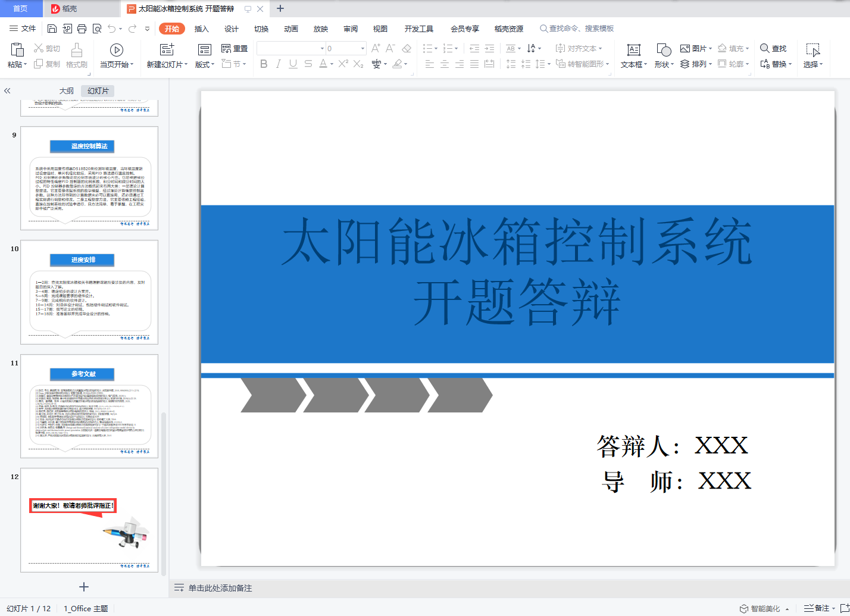Switch to the Outline (大纲) panel tab
Image resolution: width=850 pixels, height=616 pixels.
tap(67, 91)
